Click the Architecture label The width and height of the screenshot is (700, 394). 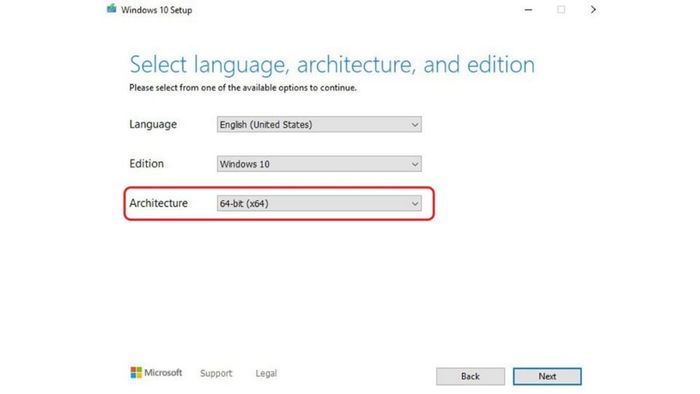point(158,203)
